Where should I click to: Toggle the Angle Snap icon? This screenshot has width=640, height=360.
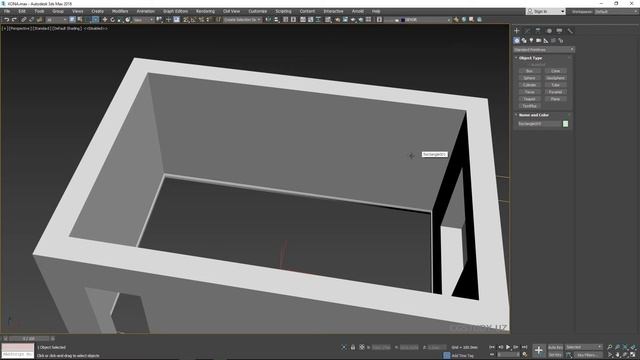point(193,20)
